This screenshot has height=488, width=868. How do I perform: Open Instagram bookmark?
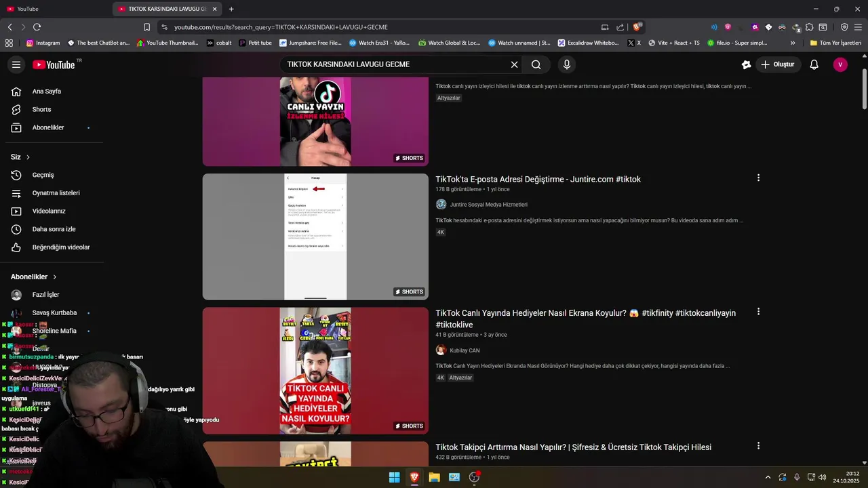tap(43, 43)
